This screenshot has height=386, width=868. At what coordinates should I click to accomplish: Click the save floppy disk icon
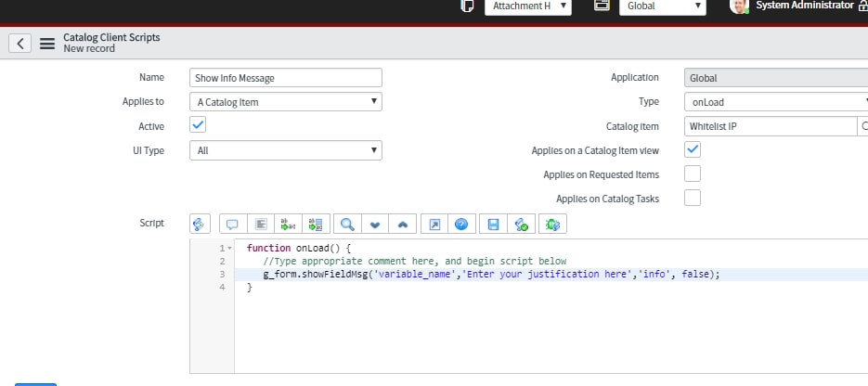tap(494, 224)
